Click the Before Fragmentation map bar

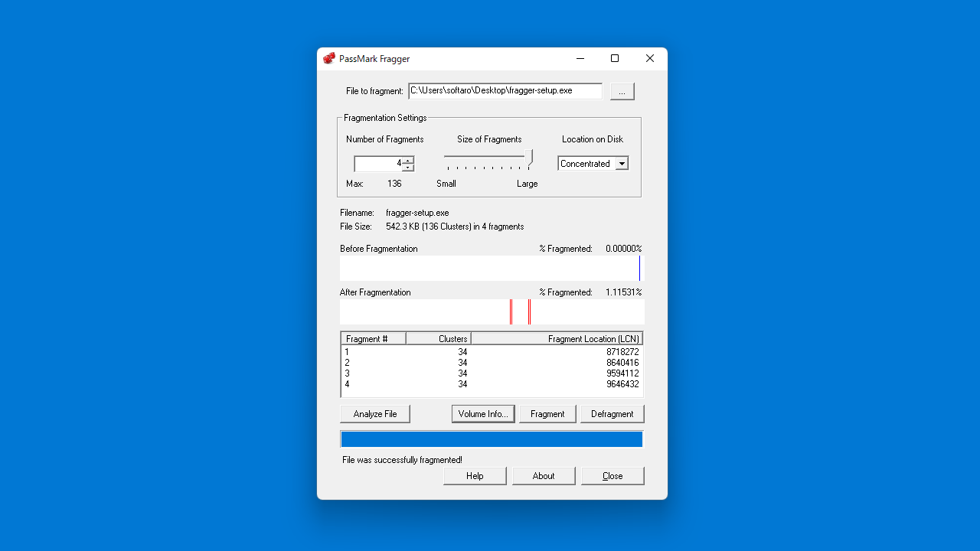492,269
